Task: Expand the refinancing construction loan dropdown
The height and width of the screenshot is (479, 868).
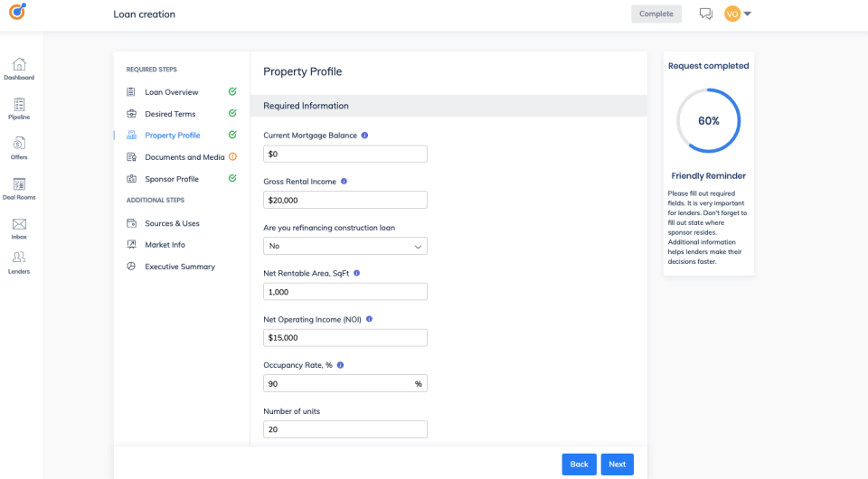Action: (344, 246)
